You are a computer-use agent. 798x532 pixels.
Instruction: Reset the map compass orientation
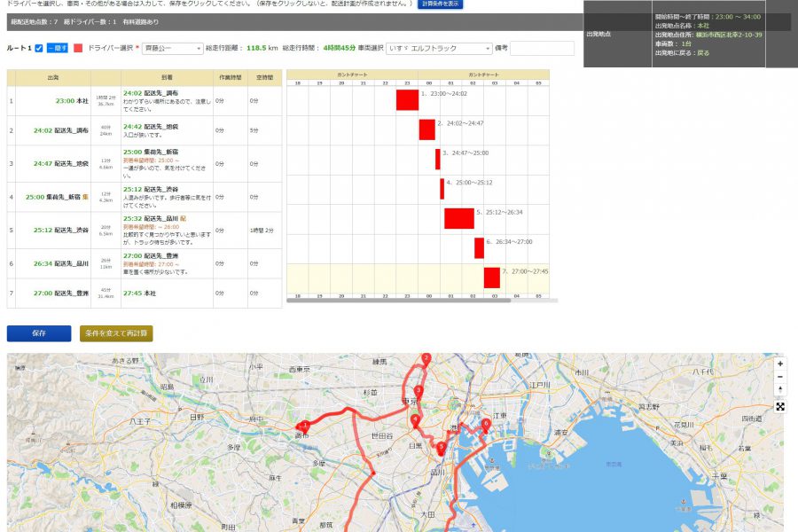tap(780, 389)
